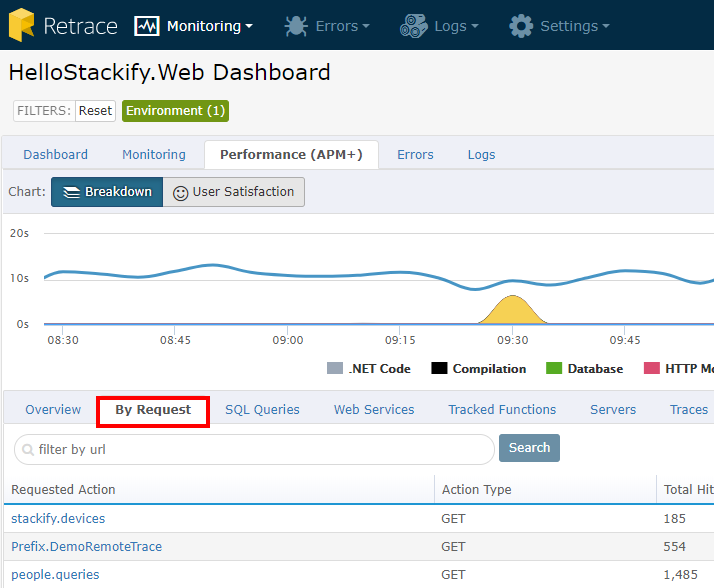Screen dimensions: 714x588
Task: Open the Monitoring dropdown menu
Action: click(209, 26)
